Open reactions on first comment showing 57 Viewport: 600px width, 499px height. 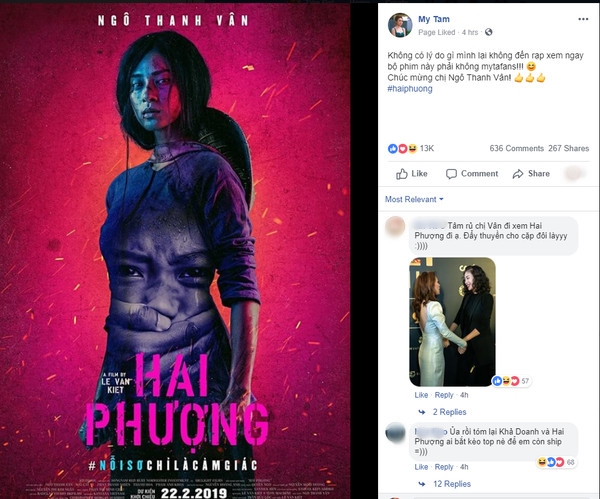511,381
